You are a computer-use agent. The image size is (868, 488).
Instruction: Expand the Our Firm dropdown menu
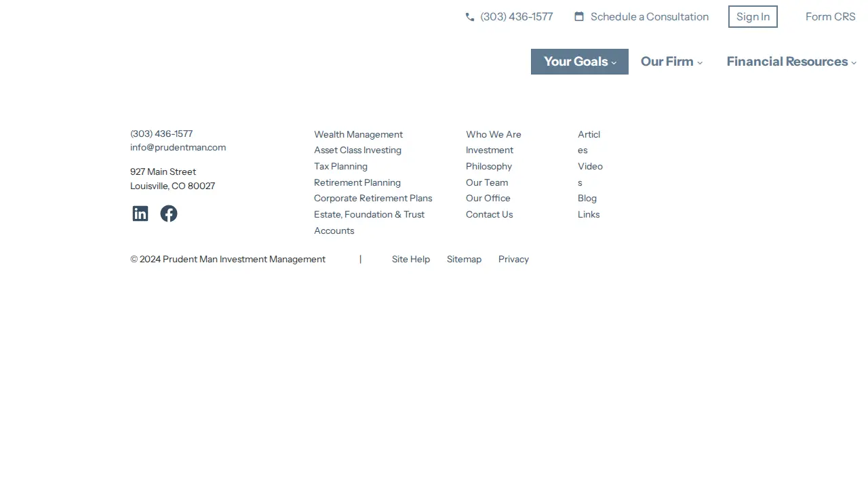(671, 62)
